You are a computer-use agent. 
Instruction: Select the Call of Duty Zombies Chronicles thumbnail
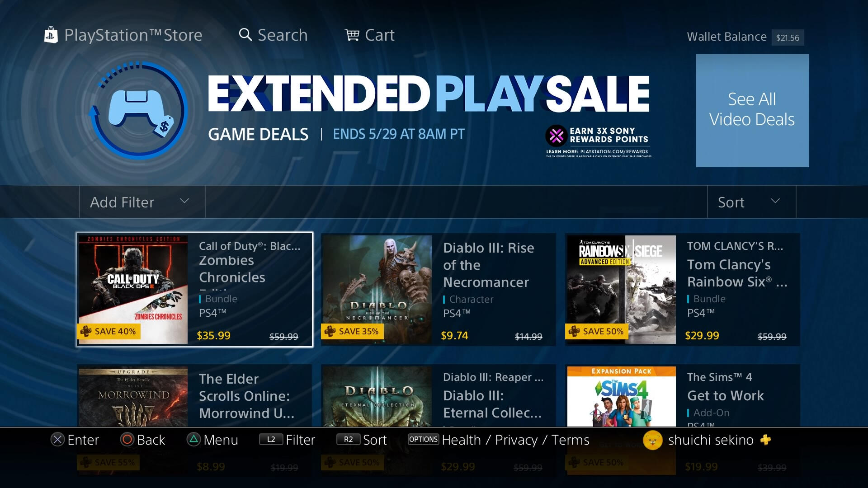click(x=133, y=290)
